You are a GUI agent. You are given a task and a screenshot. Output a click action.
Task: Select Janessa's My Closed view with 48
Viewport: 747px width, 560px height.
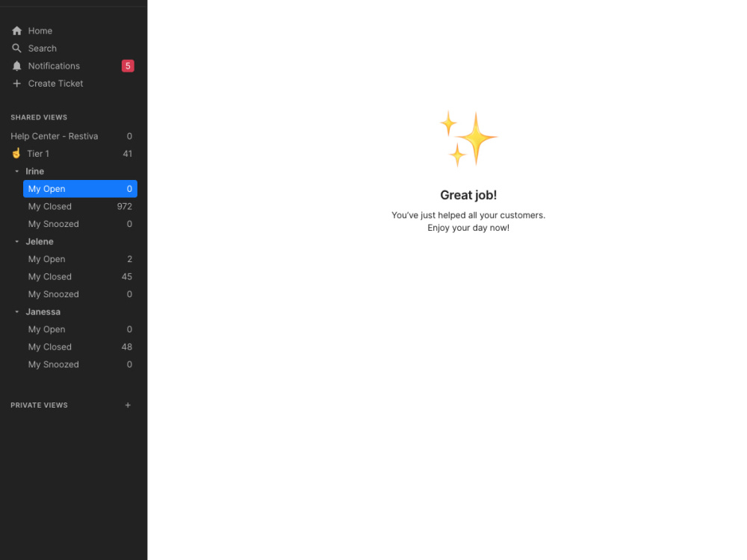tap(80, 347)
